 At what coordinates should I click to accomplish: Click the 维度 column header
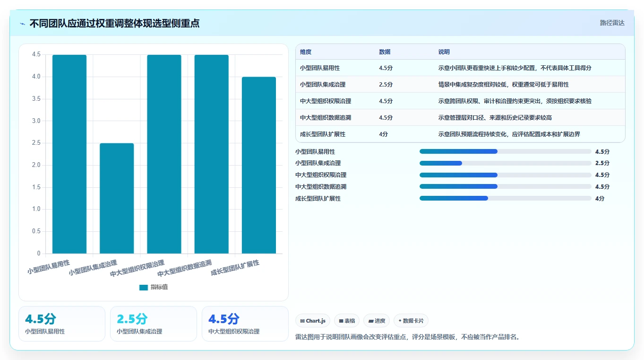tap(306, 52)
